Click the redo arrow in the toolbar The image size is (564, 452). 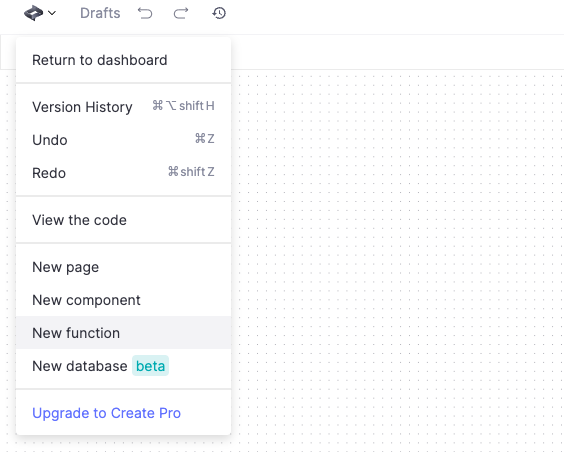click(181, 13)
